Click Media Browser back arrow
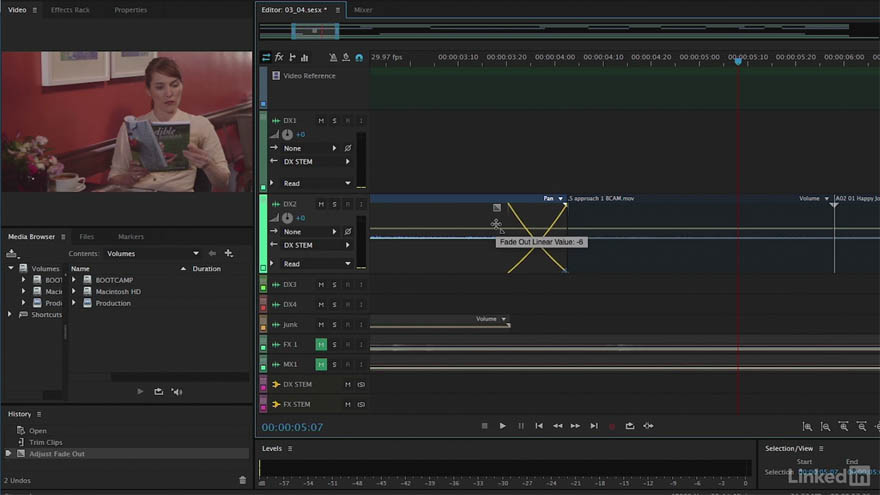This screenshot has width=880, height=495. tap(212, 253)
